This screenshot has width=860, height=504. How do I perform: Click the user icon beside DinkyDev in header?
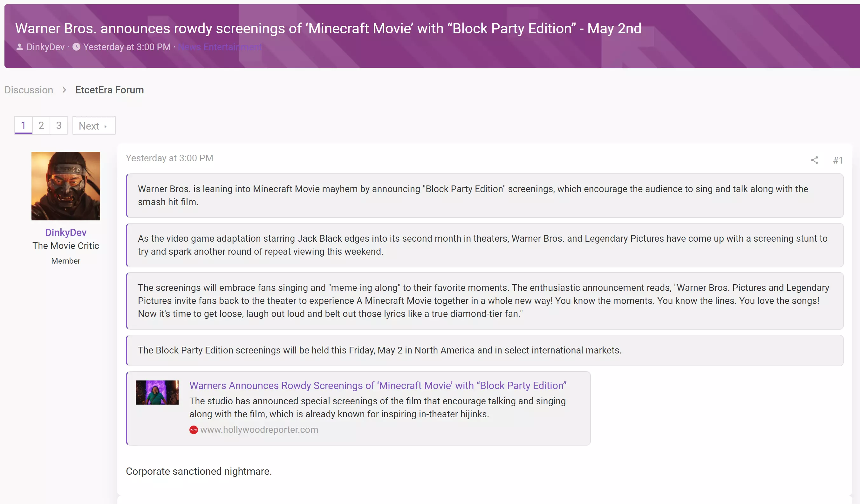pos(19,47)
